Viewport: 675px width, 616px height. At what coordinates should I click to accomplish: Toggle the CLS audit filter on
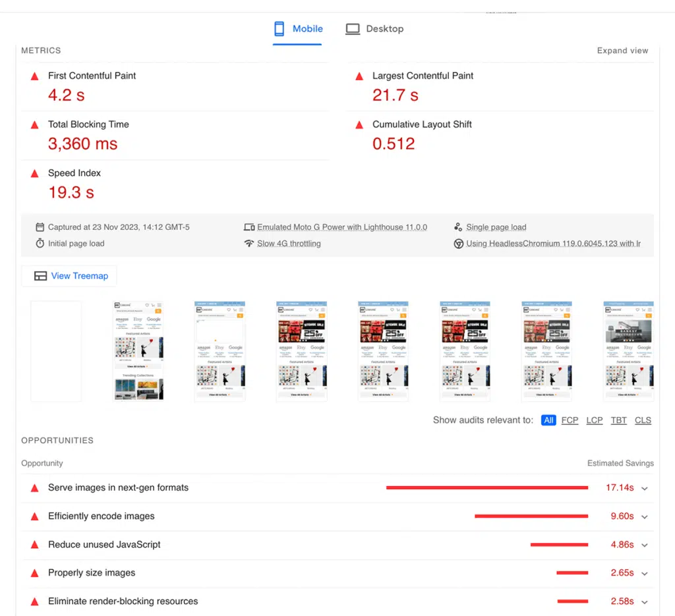click(x=643, y=420)
